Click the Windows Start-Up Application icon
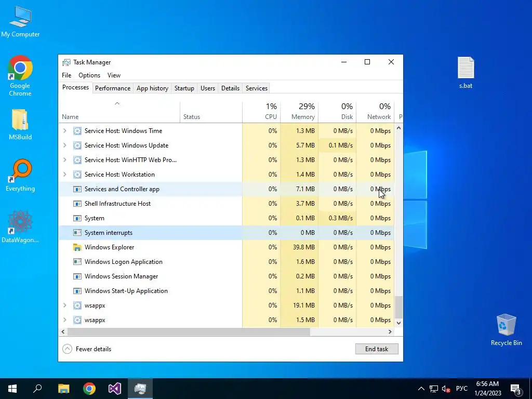This screenshot has height=399, width=532. (x=77, y=291)
